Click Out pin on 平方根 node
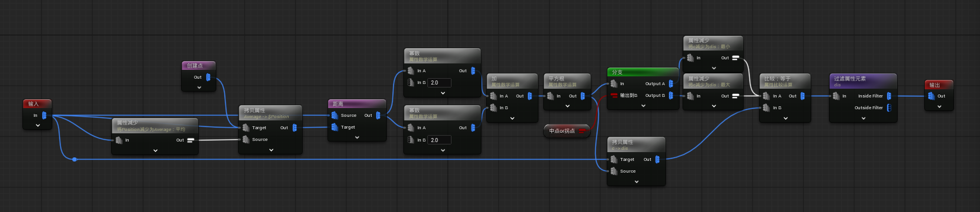980x212 pixels. click(x=583, y=96)
